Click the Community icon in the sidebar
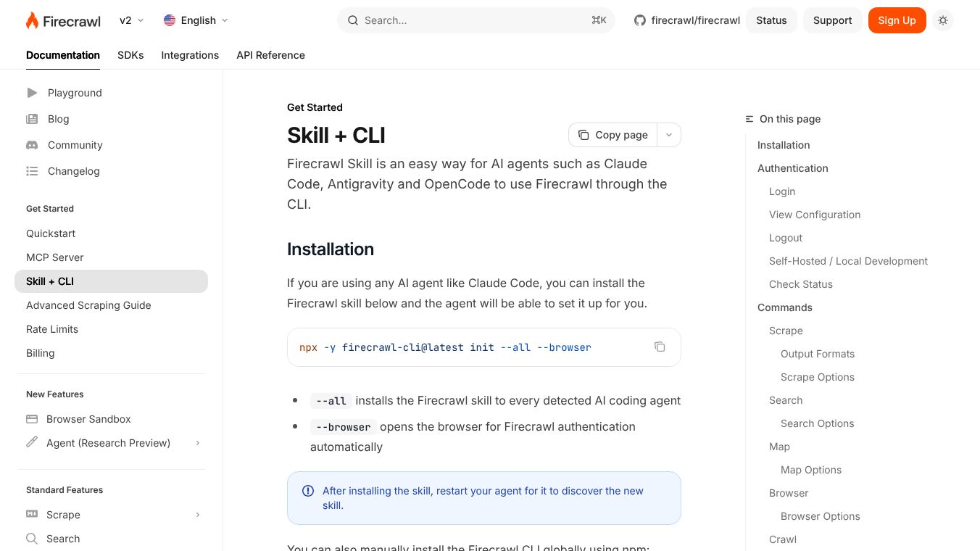 pyautogui.click(x=32, y=145)
